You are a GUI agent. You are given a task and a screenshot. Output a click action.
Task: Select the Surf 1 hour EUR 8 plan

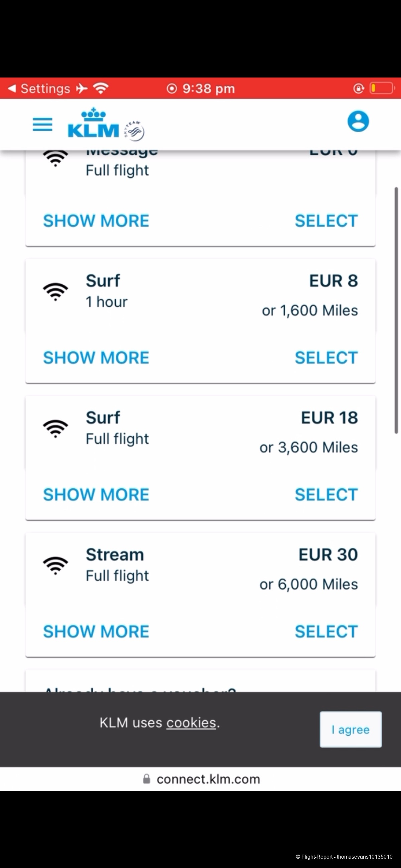click(326, 358)
